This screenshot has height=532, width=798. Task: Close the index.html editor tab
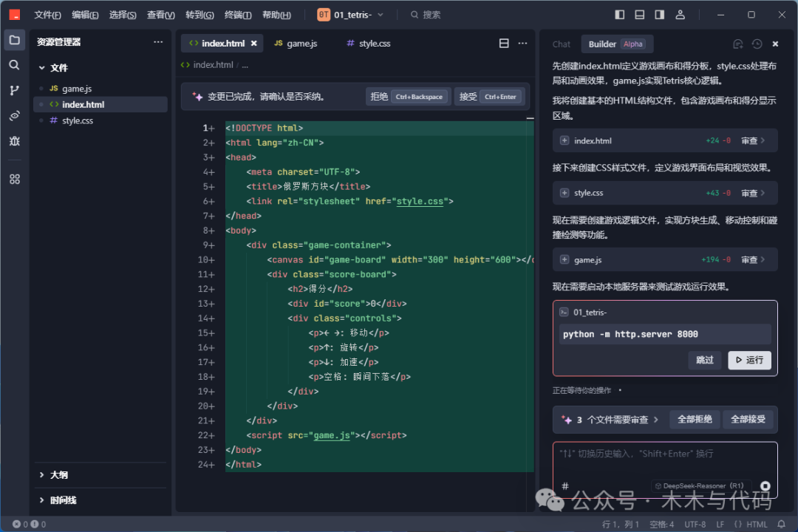tap(254, 44)
